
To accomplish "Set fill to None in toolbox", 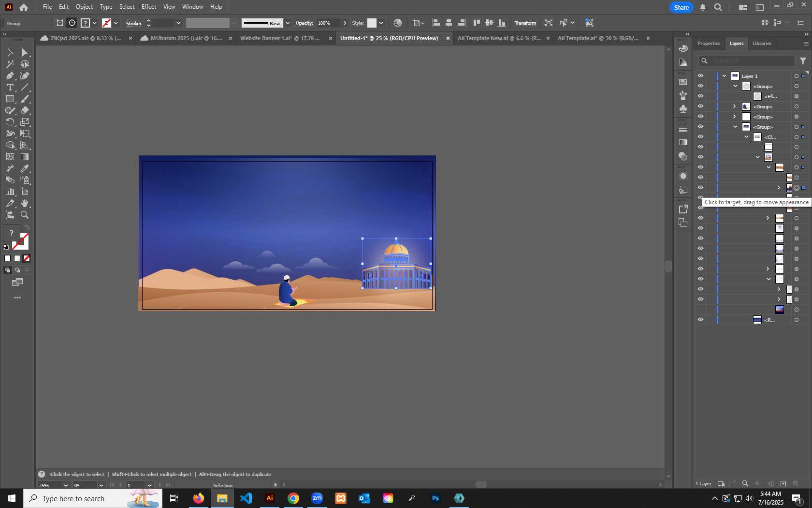I will (27, 258).
